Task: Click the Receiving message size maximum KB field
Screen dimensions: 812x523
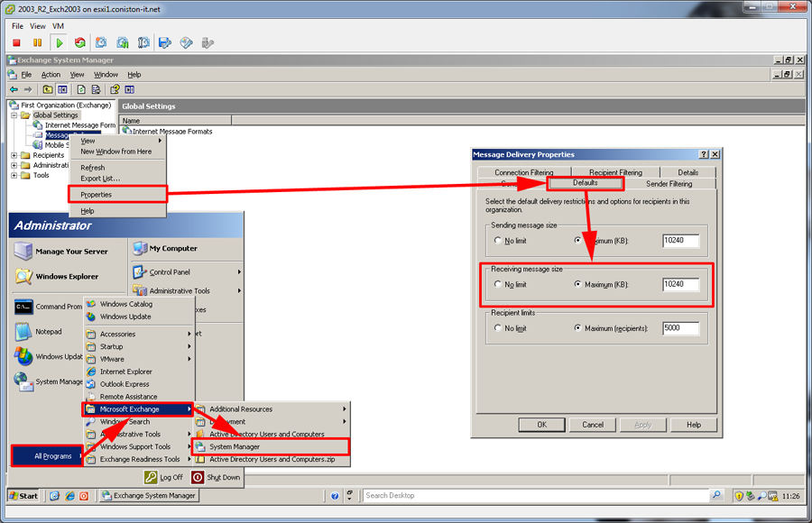Action: point(681,284)
